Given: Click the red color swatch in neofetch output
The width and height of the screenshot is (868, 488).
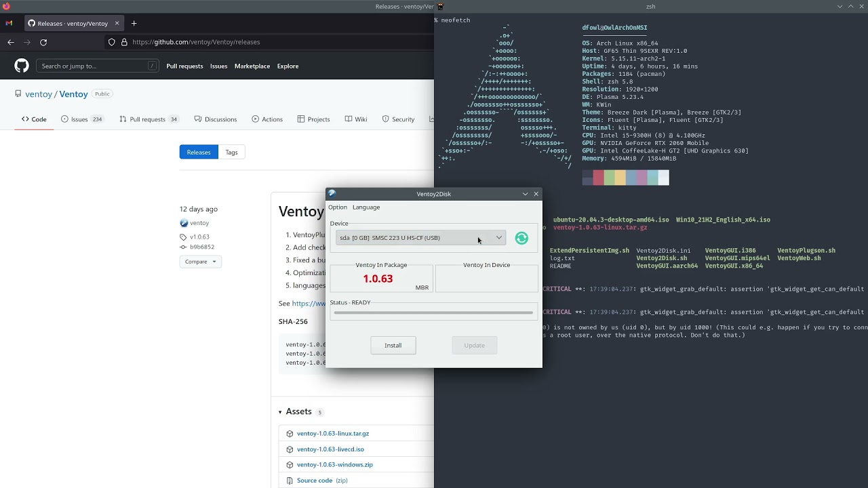Looking at the screenshot, I should [598, 178].
